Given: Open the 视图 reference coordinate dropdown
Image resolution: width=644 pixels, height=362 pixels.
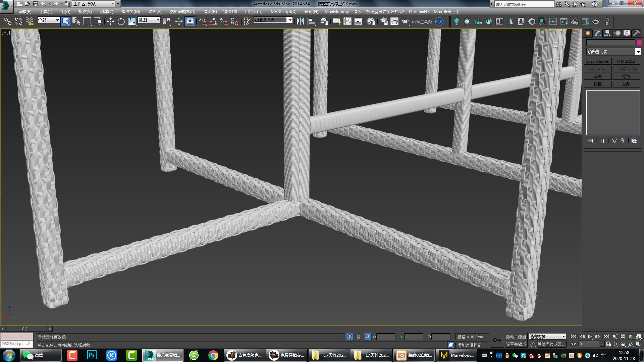Looking at the screenshot, I should [149, 20].
